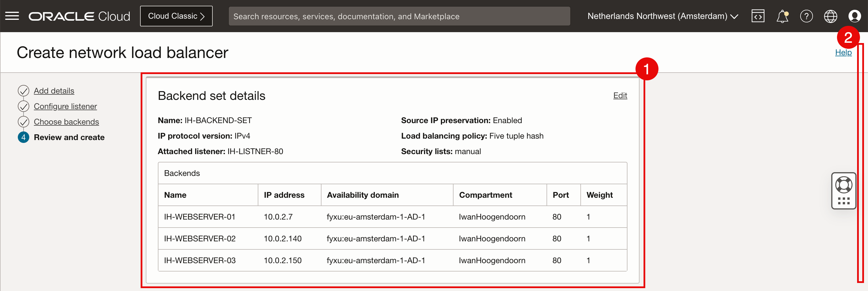Image resolution: width=868 pixels, height=291 pixels.
Task: Select the IH-WEBSERVER-02 backend row
Action: pos(392,238)
